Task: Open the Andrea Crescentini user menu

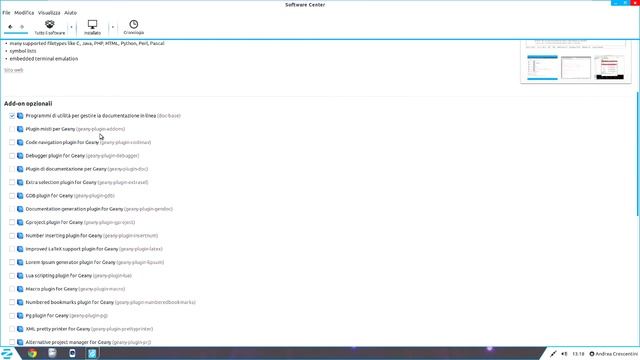Action: 613,354
